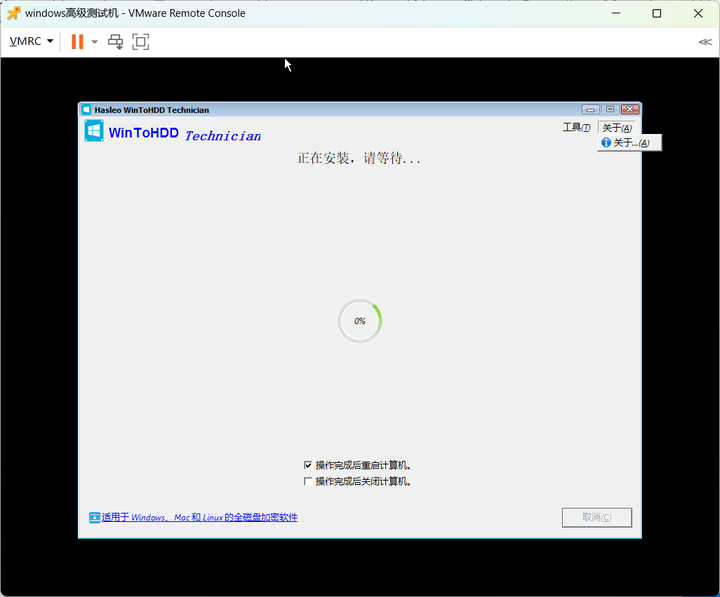
Task: Click the 取消(C) button
Action: tap(596, 518)
